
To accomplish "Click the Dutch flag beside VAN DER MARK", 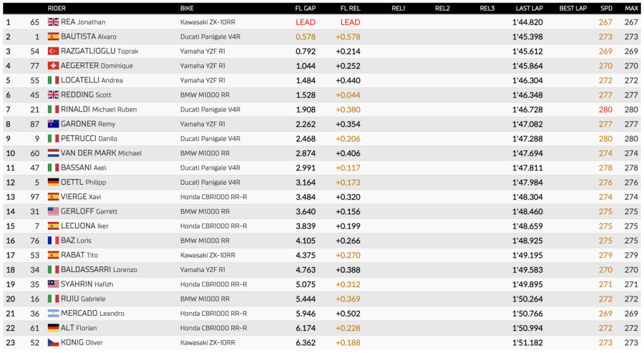I will click(x=53, y=153).
